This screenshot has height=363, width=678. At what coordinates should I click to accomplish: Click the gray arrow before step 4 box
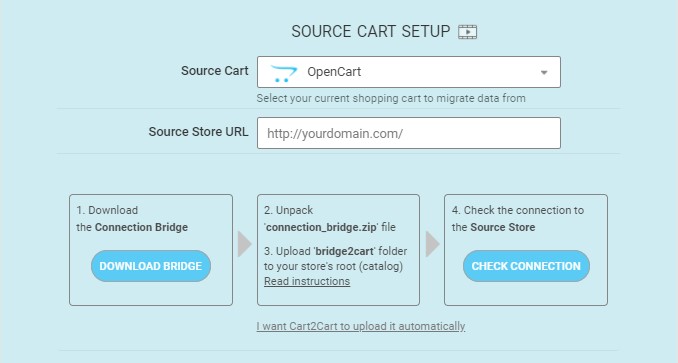tap(433, 244)
